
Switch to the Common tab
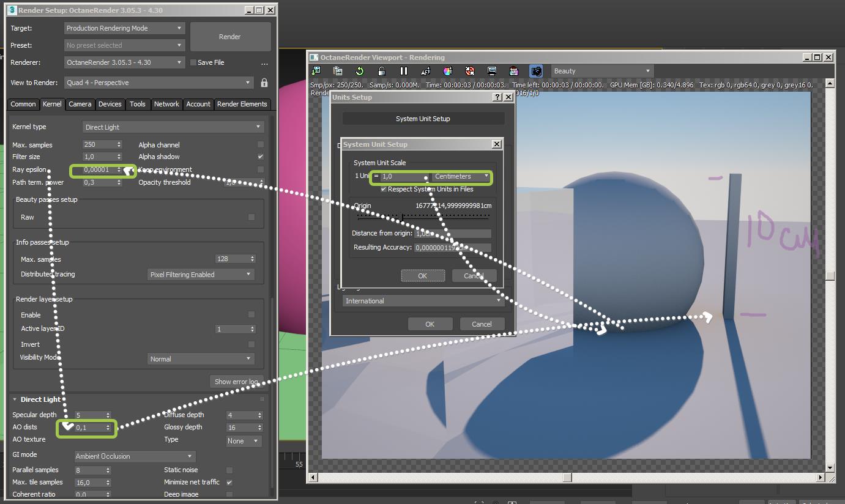tap(23, 104)
